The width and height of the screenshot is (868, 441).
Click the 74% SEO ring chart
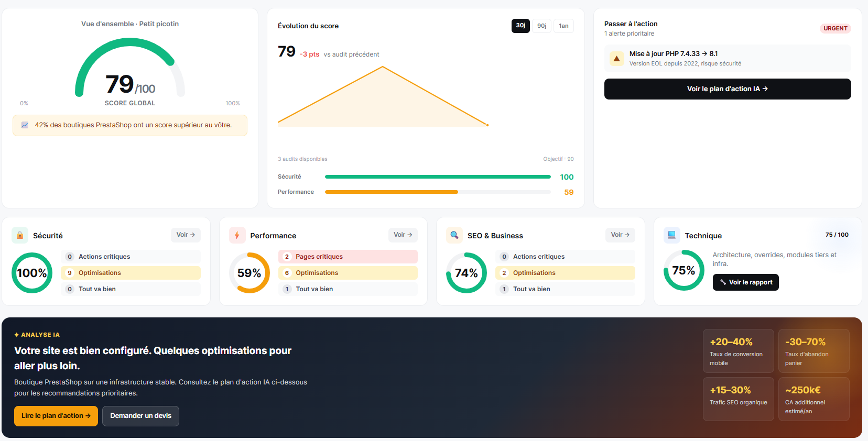(466, 273)
